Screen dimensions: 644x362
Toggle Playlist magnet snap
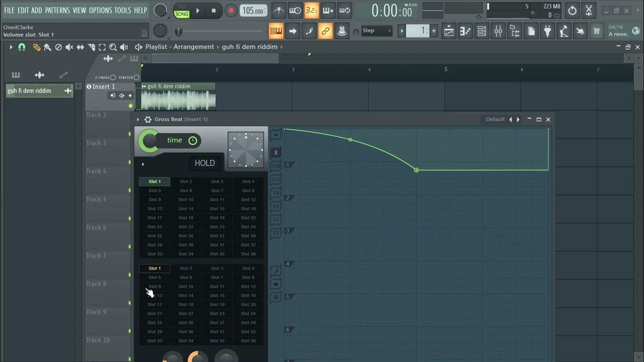[22, 47]
